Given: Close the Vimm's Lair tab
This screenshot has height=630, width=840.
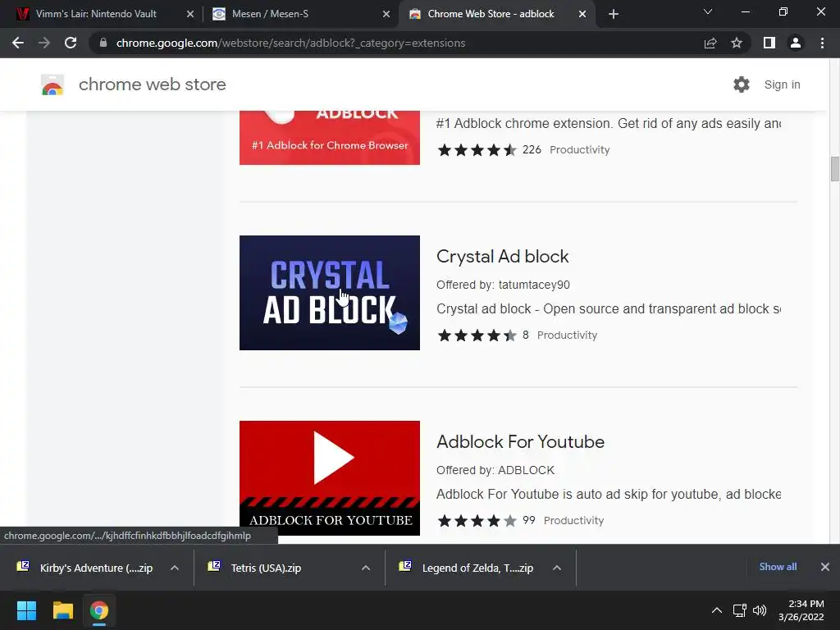Looking at the screenshot, I should click(x=190, y=14).
